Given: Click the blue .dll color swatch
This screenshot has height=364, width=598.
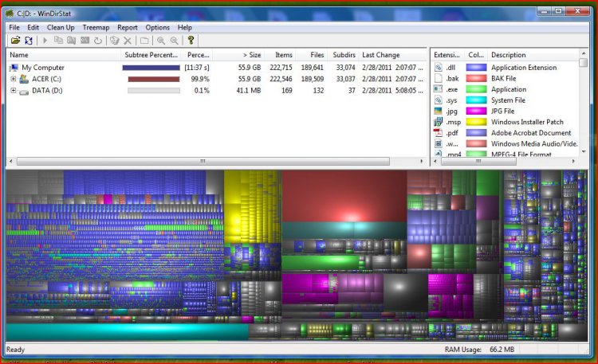Looking at the screenshot, I should [476, 68].
